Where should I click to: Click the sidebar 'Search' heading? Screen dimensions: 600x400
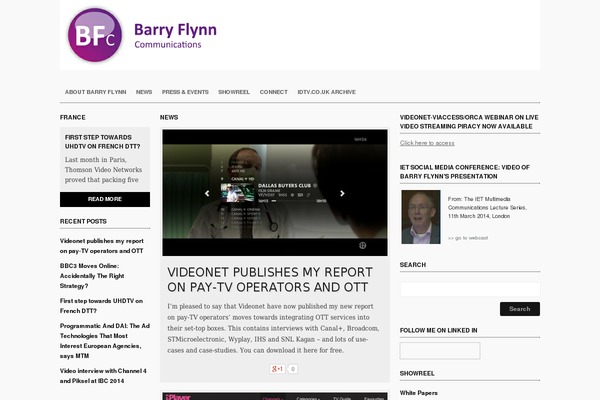click(x=412, y=264)
